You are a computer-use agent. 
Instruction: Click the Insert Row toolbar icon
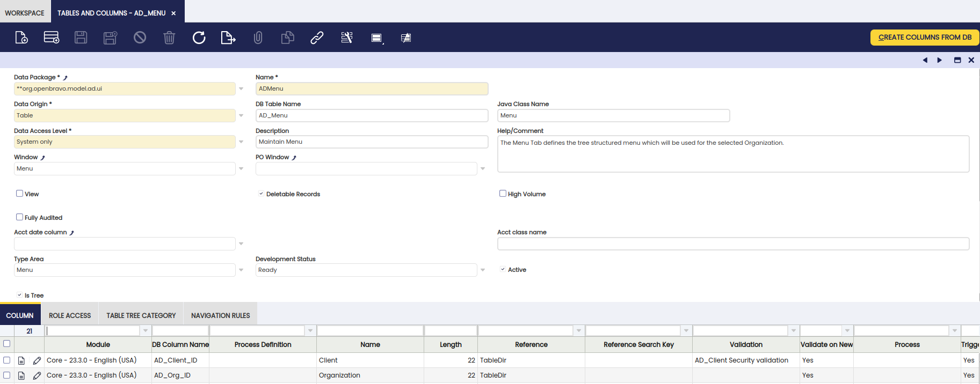(x=52, y=38)
